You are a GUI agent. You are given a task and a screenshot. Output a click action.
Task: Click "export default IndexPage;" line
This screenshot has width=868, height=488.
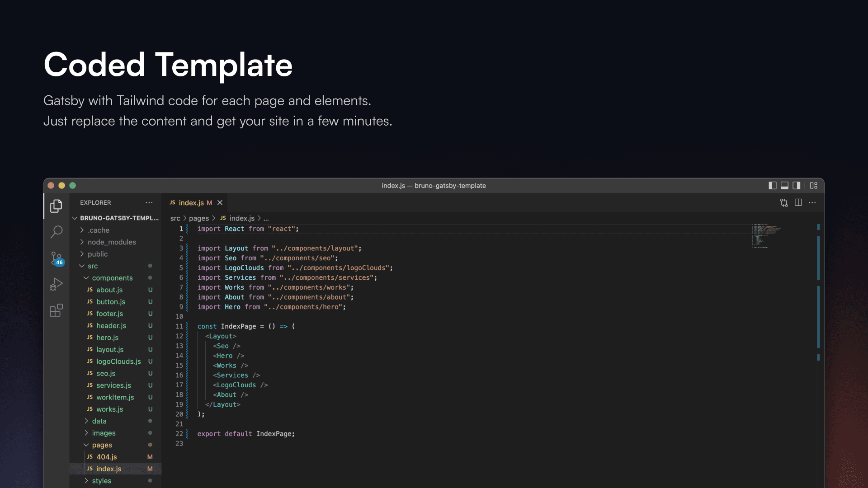tap(246, 434)
